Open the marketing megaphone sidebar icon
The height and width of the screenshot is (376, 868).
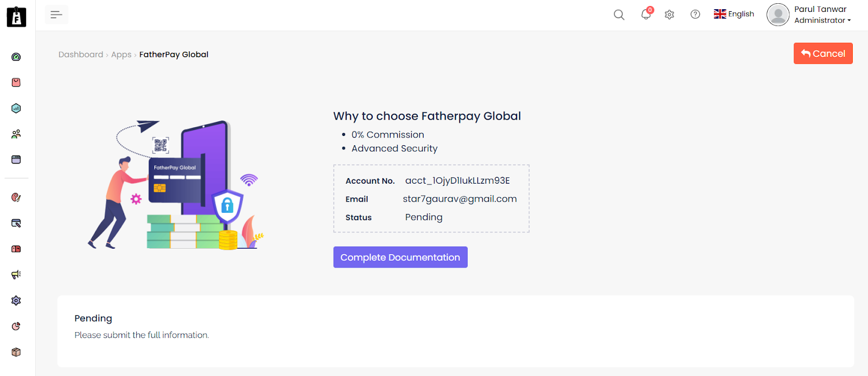[x=16, y=275]
